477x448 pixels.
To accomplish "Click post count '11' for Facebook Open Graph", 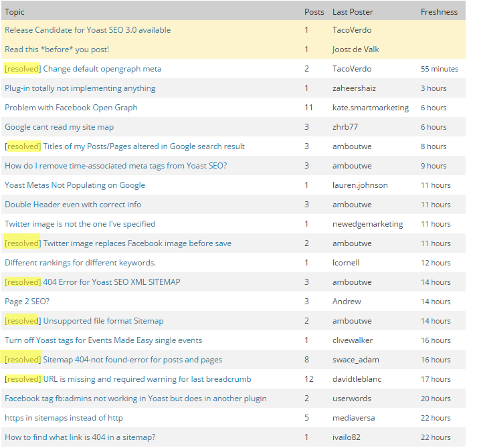I will pos(309,108).
